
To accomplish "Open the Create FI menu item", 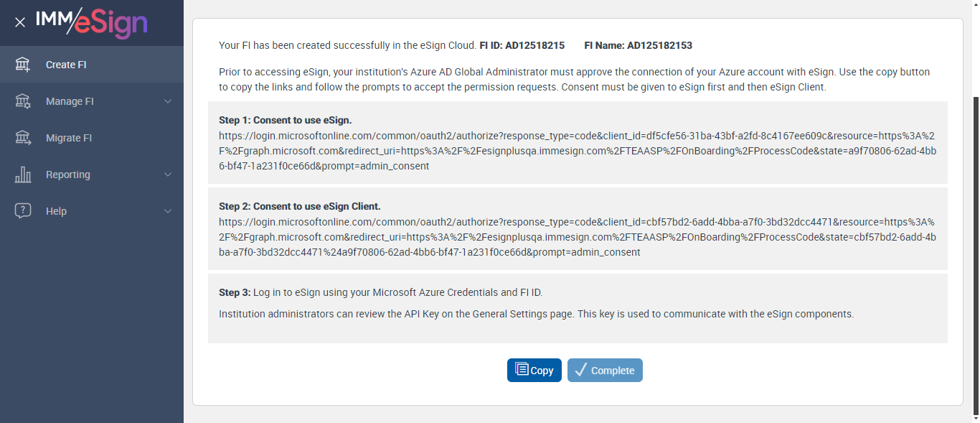I will click(66, 65).
